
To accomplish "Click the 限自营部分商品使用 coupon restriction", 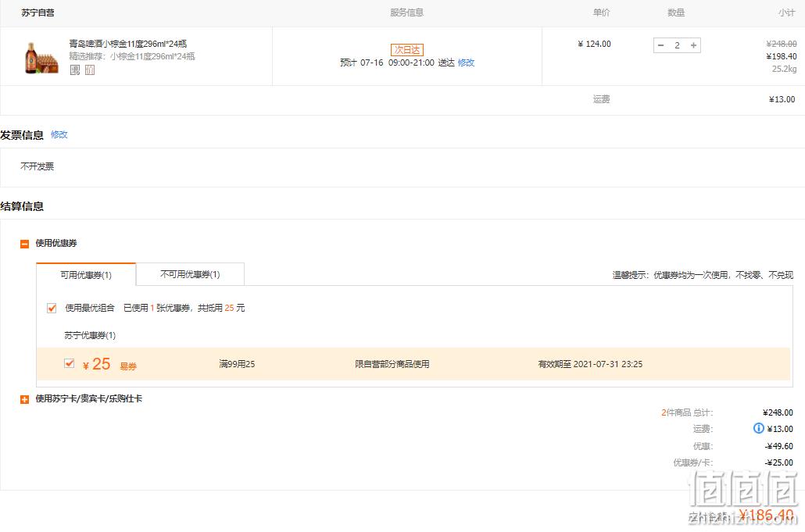I will (392, 364).
